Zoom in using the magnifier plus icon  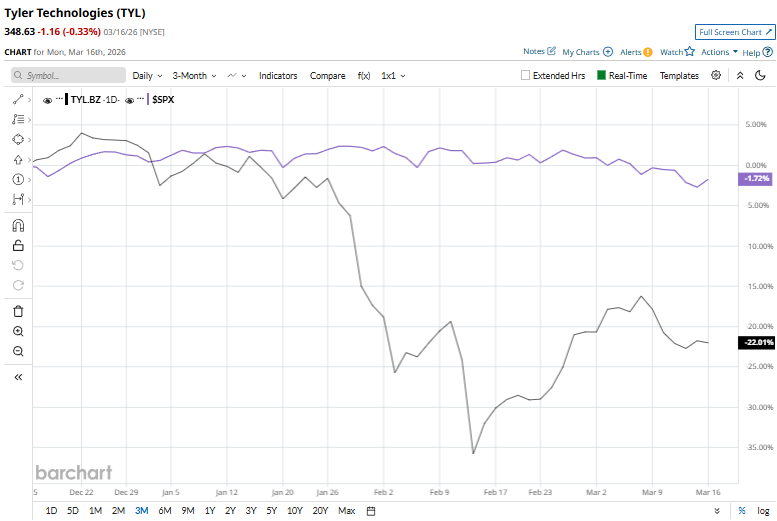(x=17, y=331)
